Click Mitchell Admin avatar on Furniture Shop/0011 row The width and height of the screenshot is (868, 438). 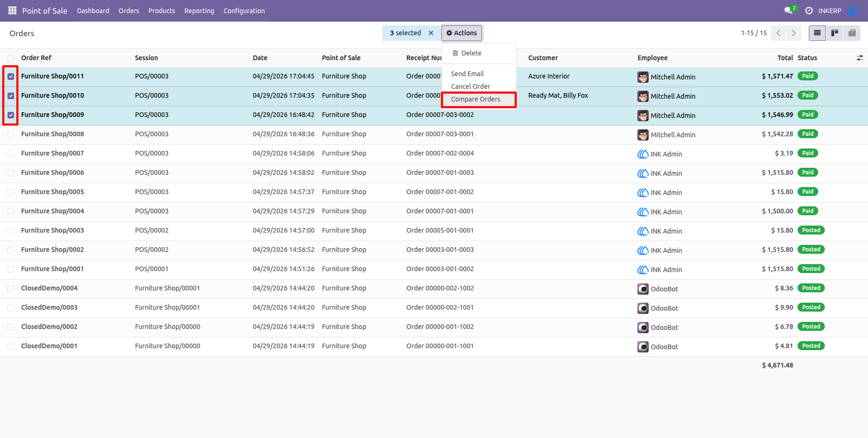click(x=643, y=77)
